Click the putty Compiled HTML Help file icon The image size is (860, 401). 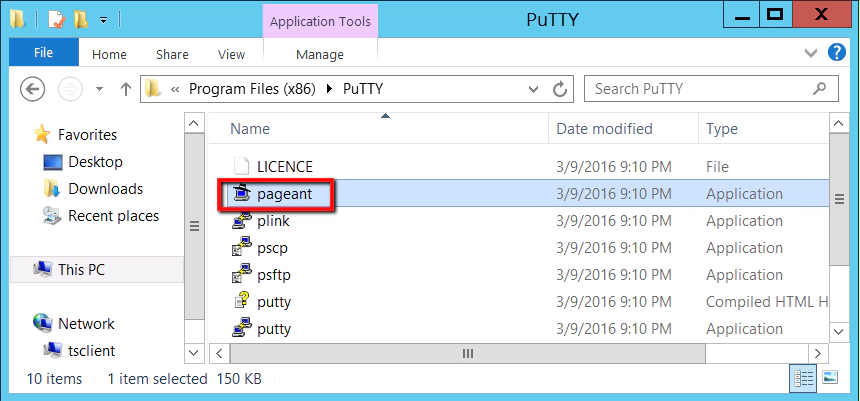(x=241, y=302)
